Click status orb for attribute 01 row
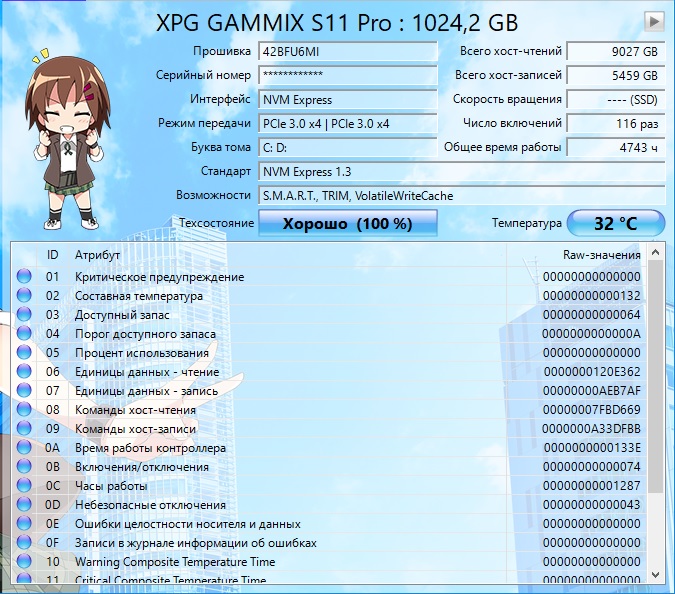Viewport: 675px width, 594px height. tap(24, 276)
